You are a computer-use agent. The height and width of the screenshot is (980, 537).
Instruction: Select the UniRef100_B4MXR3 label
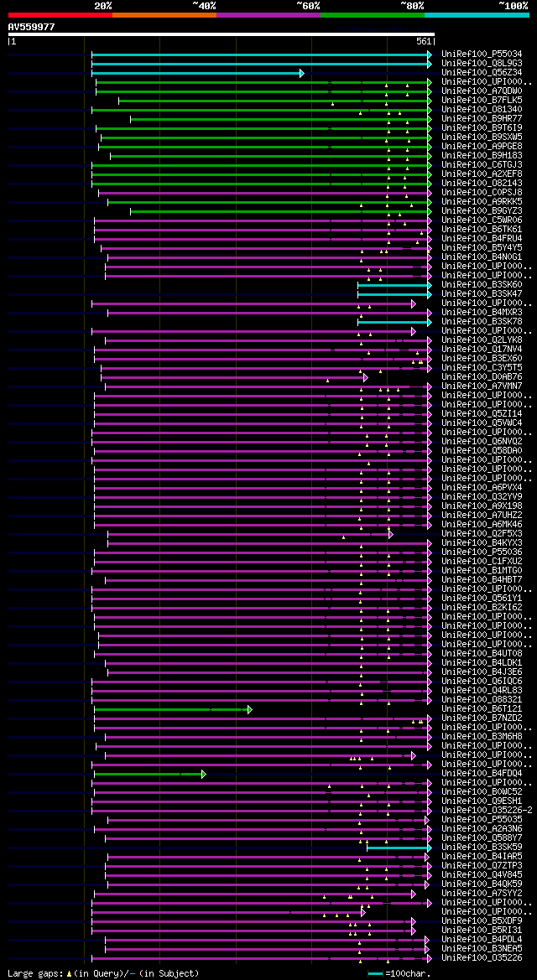[482, 313]
